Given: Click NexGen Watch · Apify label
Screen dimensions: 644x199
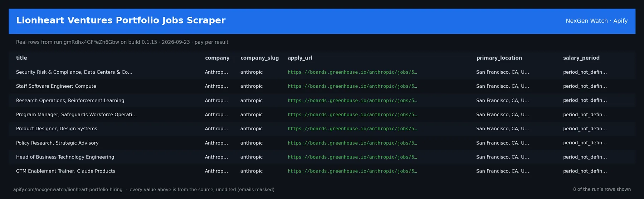Looking at the screenshot, I should 596,21.
